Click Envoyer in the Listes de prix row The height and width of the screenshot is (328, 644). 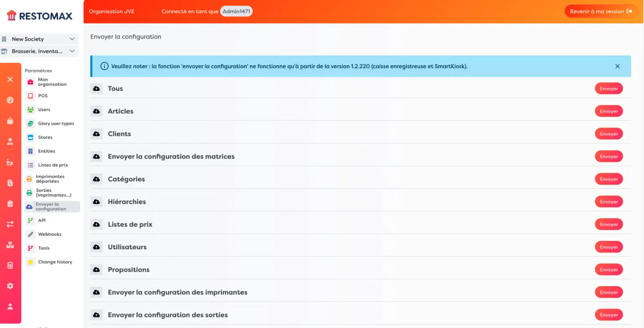pyautogui.click(x=609, y=224)
